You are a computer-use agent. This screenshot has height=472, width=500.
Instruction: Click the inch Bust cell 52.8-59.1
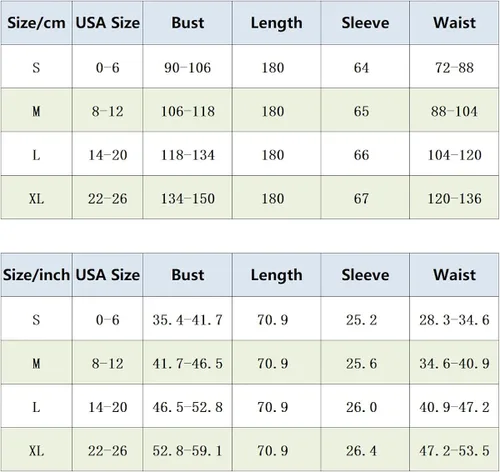tap(188, 451)
